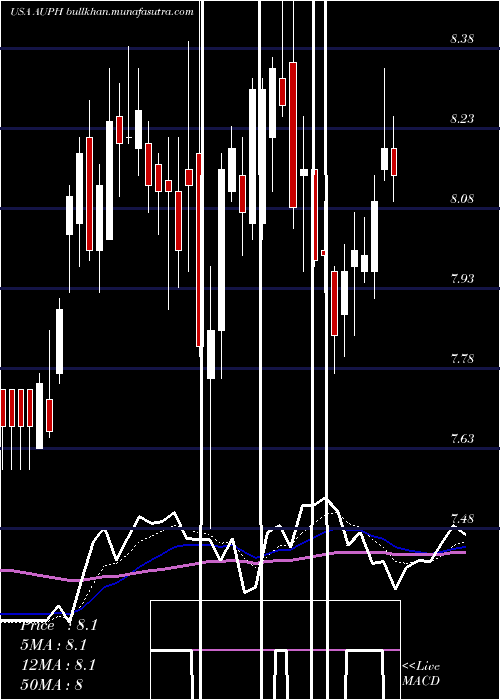
Task: Click the 50MA : 8 readout
Action: (52, 684)
